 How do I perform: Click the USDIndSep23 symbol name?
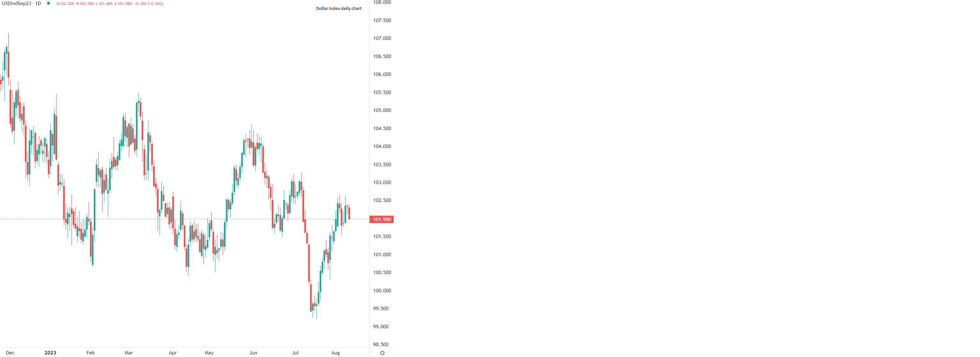pyautogui.click(x=16, y=4)
